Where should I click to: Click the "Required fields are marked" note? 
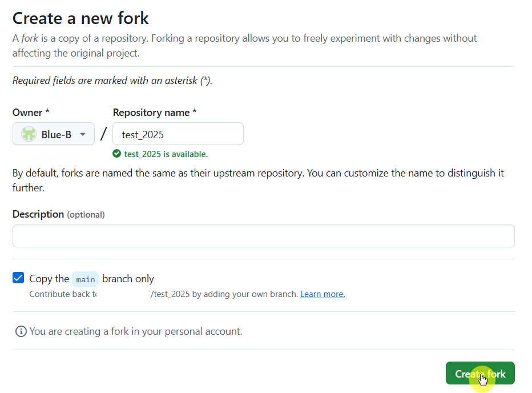tap(112, 81)
